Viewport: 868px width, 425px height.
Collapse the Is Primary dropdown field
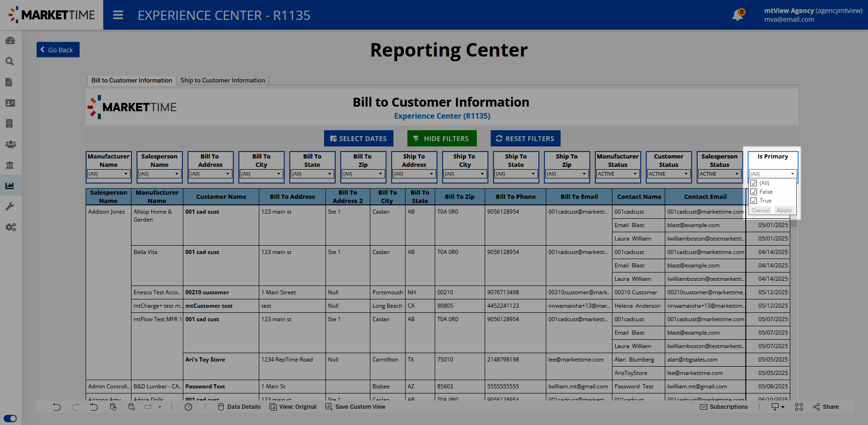(773, 174)
